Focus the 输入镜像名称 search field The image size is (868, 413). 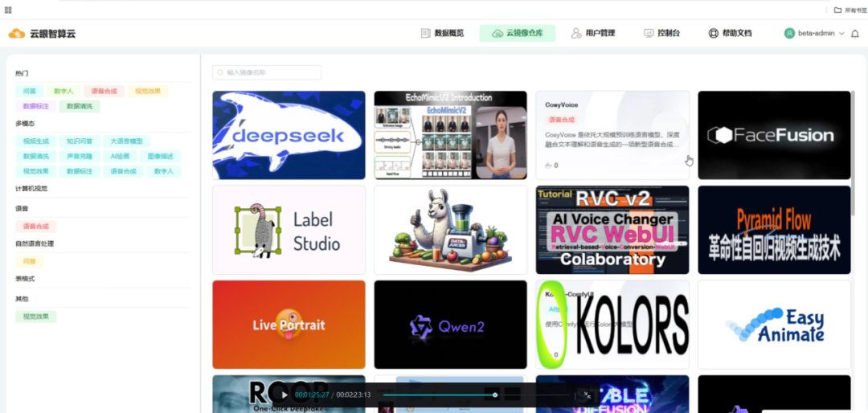click(266, 72)
